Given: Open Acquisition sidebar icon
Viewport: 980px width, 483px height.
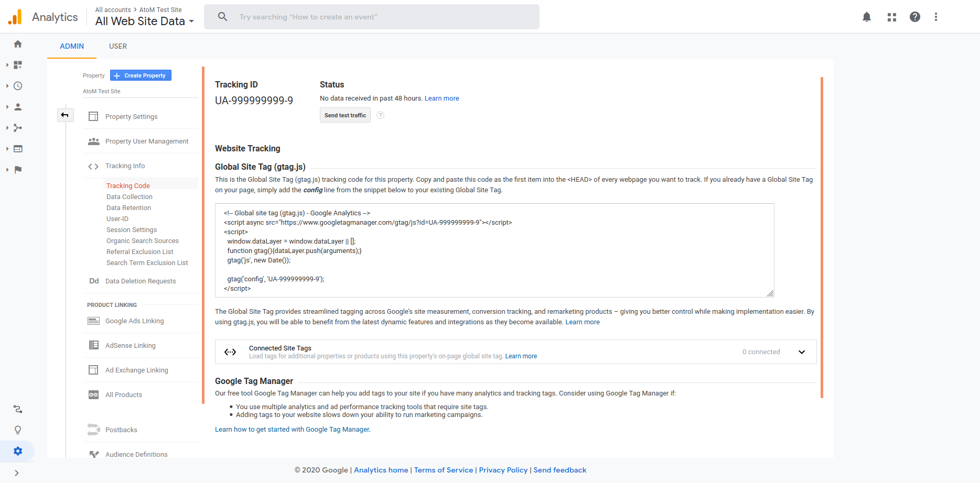Looking at the screenshot, I should click(x=18, y=128).
